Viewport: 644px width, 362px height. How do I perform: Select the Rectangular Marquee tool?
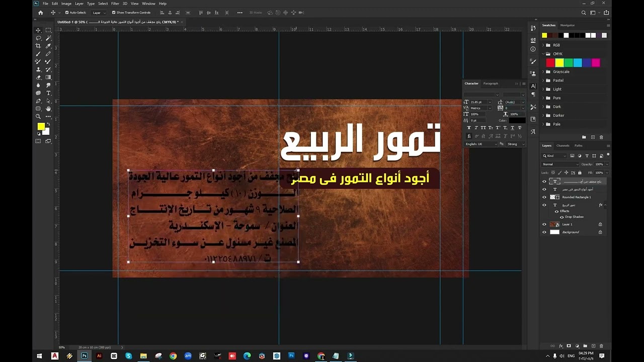coord(48,30)
